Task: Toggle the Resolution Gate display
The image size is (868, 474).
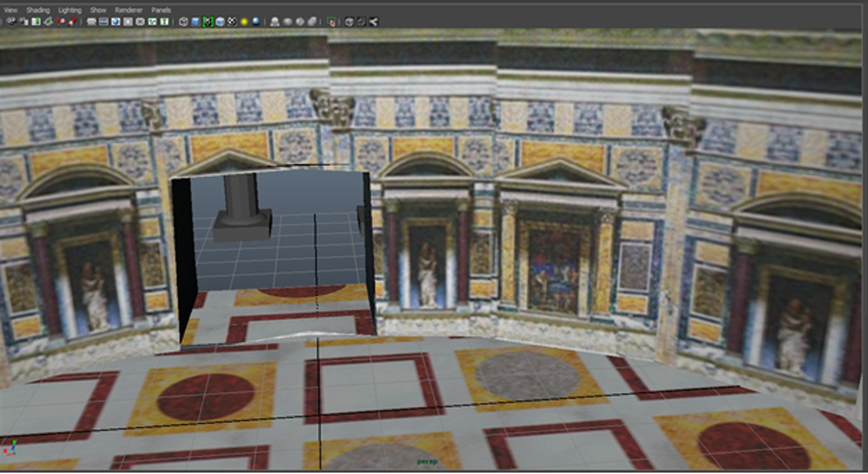Action: (116, 22)
